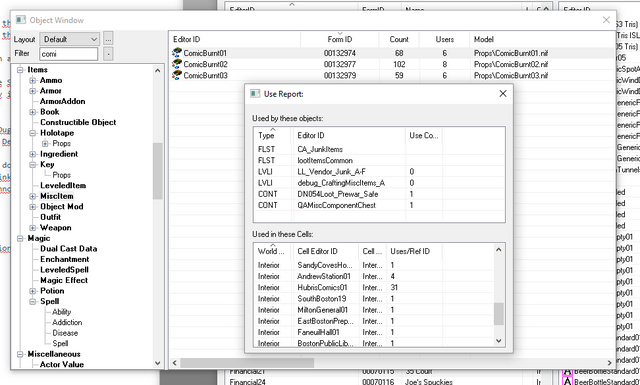
Task: Select Outfit in the tree
Action: click(51, 217)
